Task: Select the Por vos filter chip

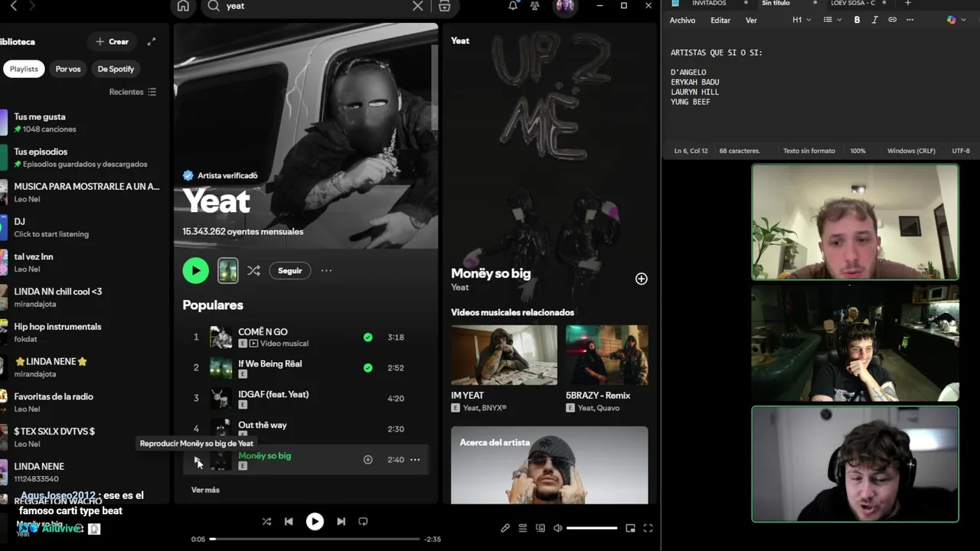Action: coord(68,69)
